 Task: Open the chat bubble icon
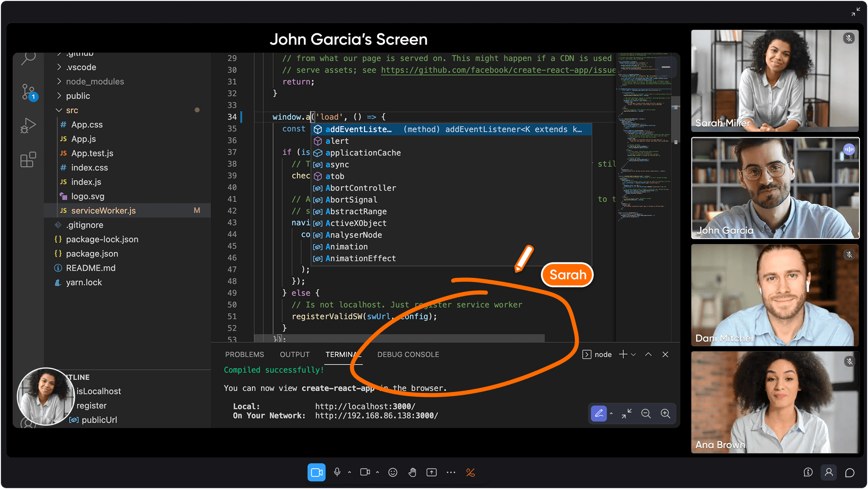pos(850,472)
